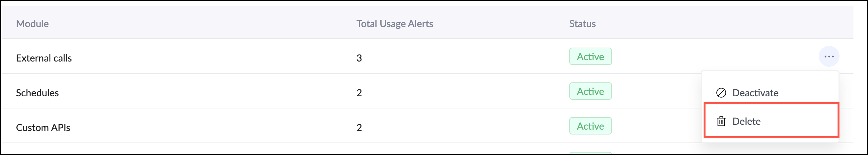Select Deactivate from the context menu
Image resolution: width=868 pixels, height=155 pixels.
(755, 93)
